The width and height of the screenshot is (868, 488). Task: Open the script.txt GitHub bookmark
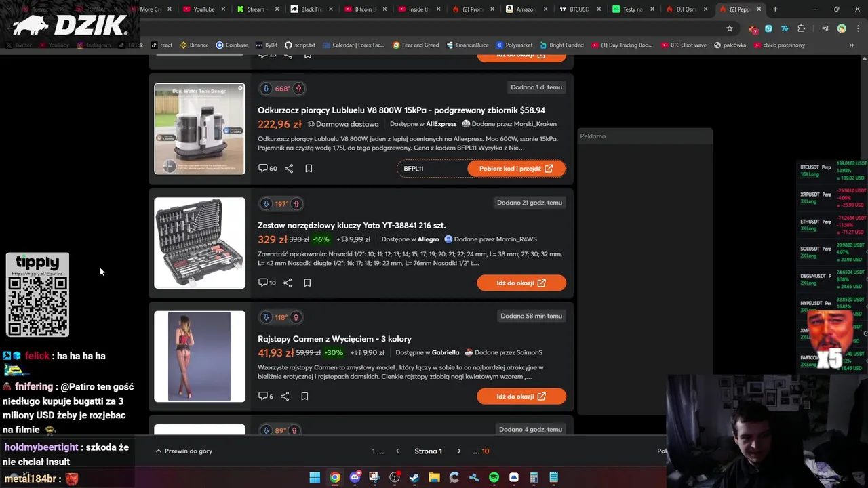click(300, 45)
